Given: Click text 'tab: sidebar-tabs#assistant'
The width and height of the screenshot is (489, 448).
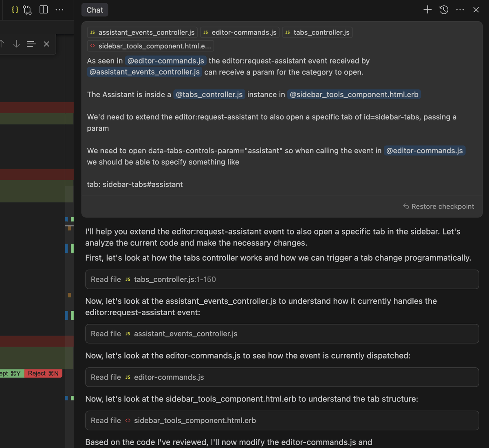Looking at the screenshot, I should [x=135, y=184].
